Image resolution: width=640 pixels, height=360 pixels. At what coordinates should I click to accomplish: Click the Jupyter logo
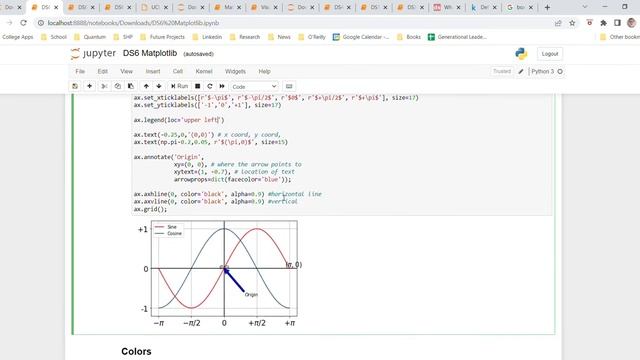93,53
